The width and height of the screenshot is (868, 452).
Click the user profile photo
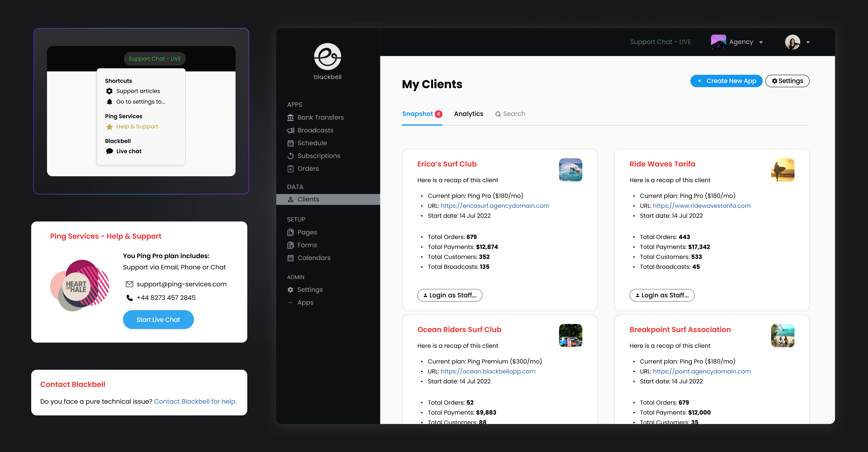point(793,42)
